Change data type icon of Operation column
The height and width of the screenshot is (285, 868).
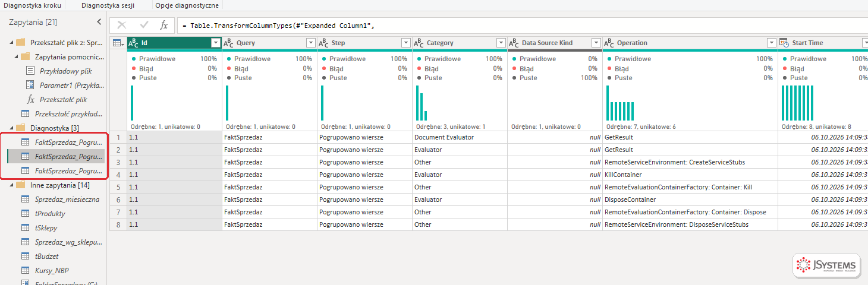click(x=609, y=43)
